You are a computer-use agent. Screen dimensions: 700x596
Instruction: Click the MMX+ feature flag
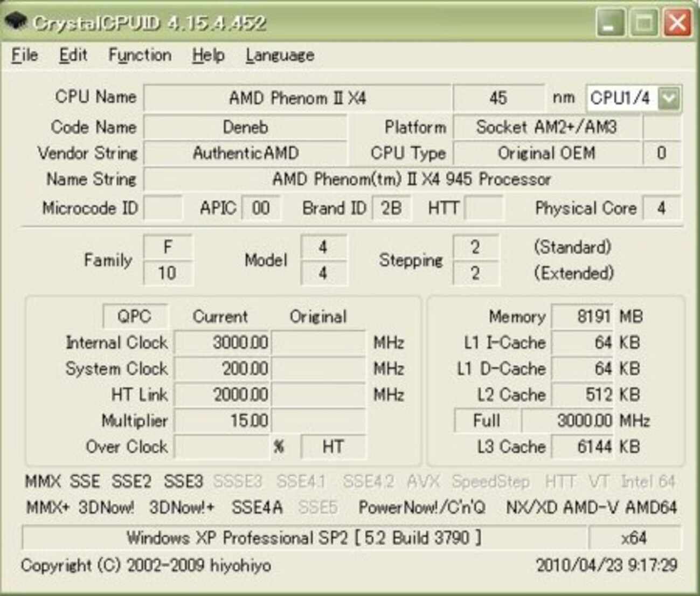[48, 507]
